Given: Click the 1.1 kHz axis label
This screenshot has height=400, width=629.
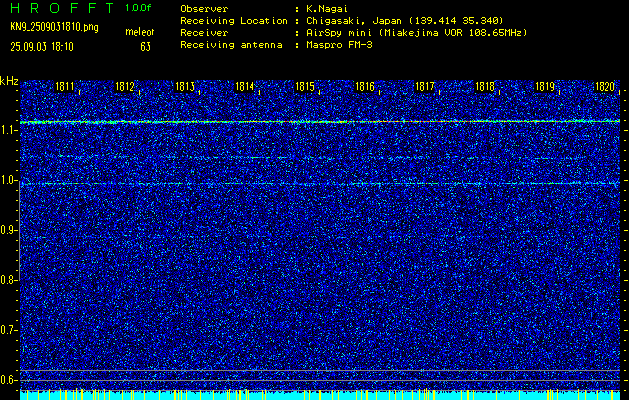Looking at the screenshot, I should (x=8, y=130).
